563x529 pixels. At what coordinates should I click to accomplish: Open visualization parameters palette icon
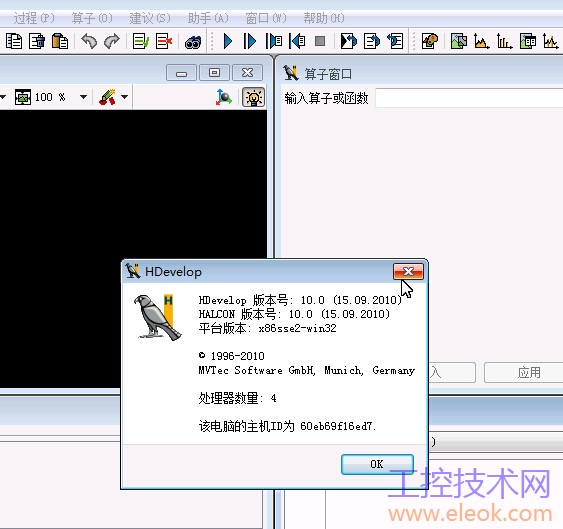430,41
